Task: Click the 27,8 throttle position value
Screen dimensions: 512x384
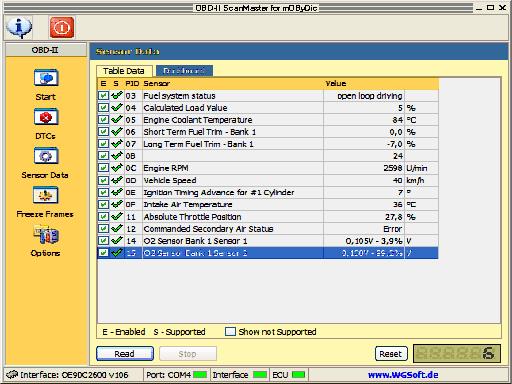Action: (394, 217)
